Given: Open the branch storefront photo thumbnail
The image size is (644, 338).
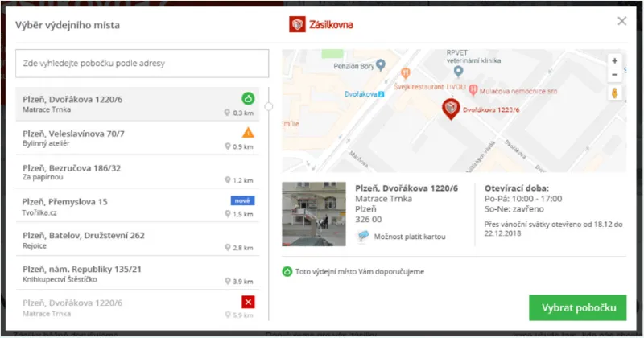Looking at the screenshot, I should (314, 214).
